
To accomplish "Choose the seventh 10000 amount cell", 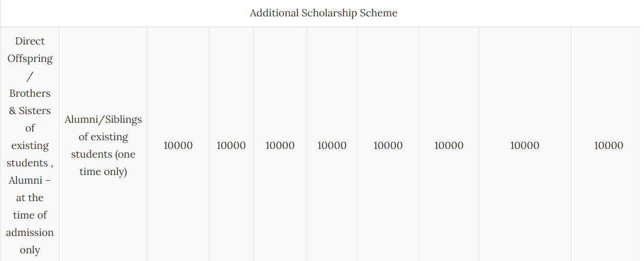I will pyautogui.click(x=525, y=146).
